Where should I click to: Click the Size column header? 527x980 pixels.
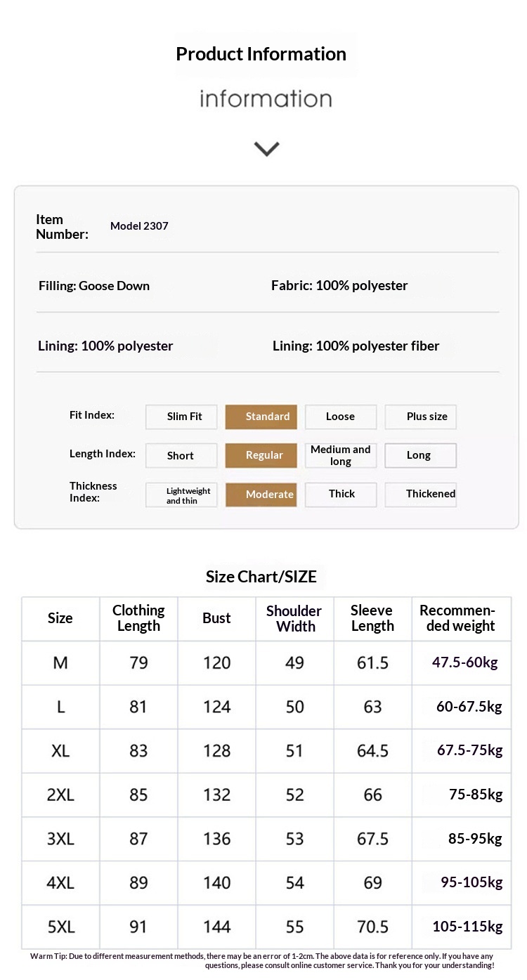click(x=60, y=618)
